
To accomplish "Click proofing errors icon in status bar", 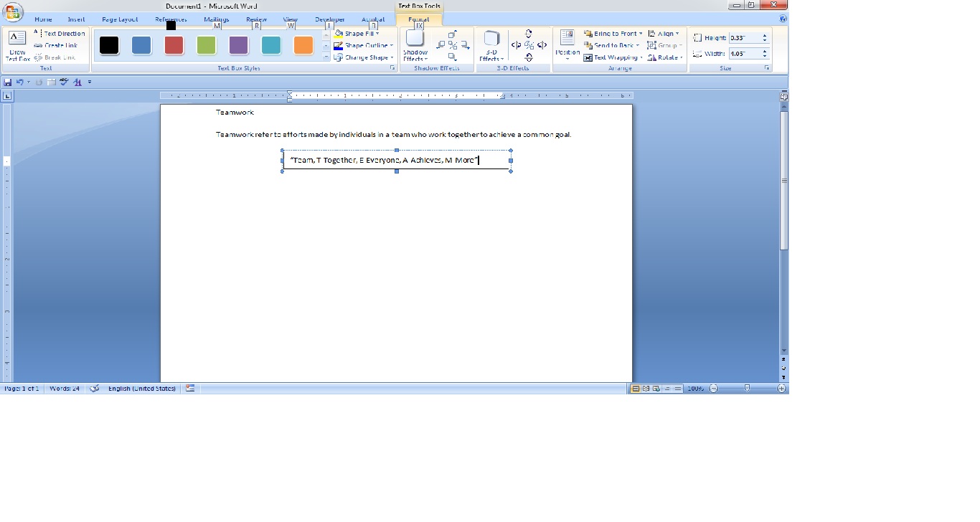I will point(94,389).
